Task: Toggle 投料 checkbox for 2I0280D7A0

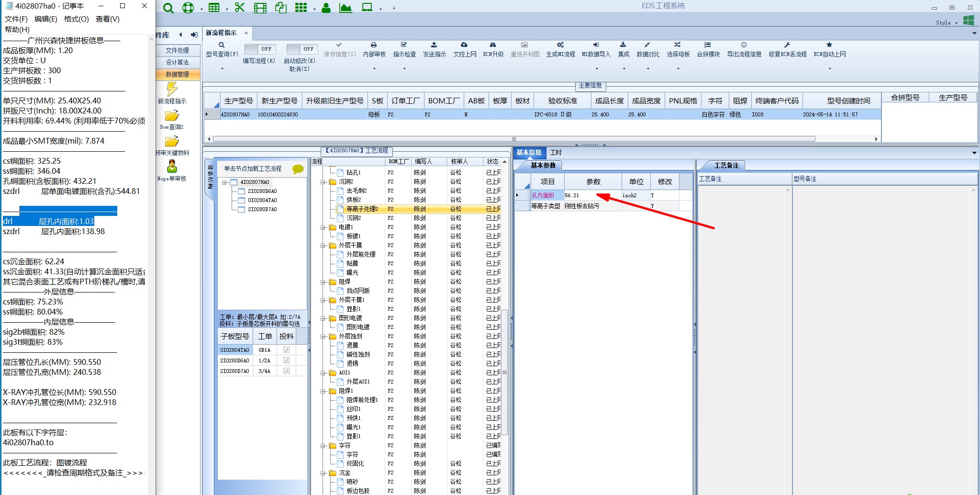Action: click(286, 371)
